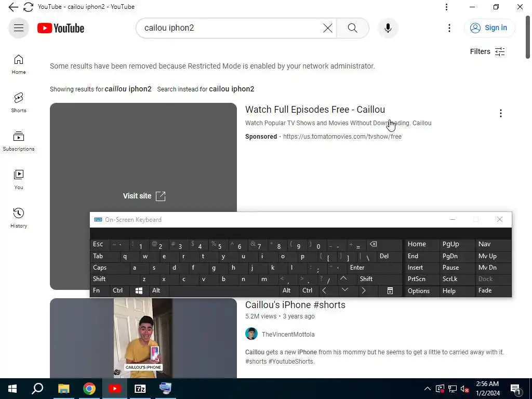Screen dimensions: 532x399
Task: Open notification center in taskbar
Action: [x=516, y=389]
